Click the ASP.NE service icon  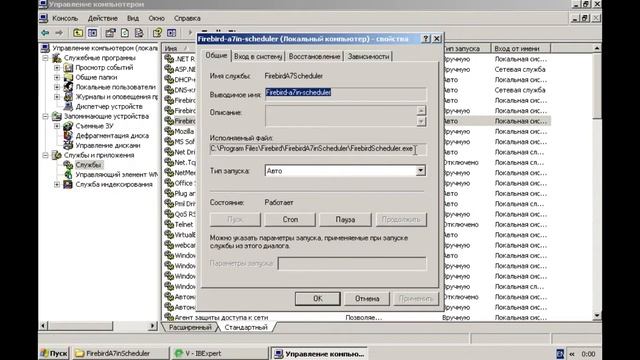tap(169, 69)
